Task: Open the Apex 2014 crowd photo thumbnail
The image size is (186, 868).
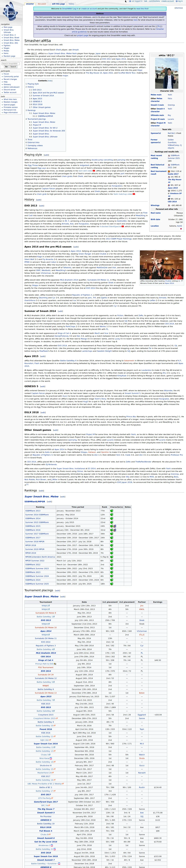Action: click(162, 265)
